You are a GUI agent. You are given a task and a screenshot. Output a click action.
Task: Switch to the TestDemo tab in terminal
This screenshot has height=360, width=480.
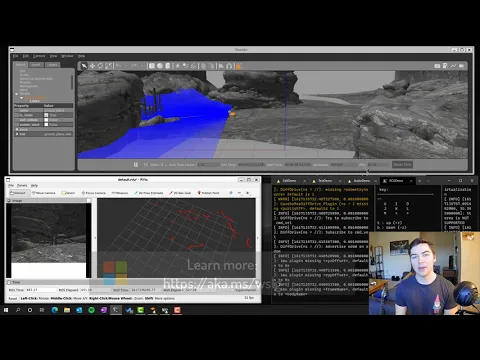click(x=325, y=181)
